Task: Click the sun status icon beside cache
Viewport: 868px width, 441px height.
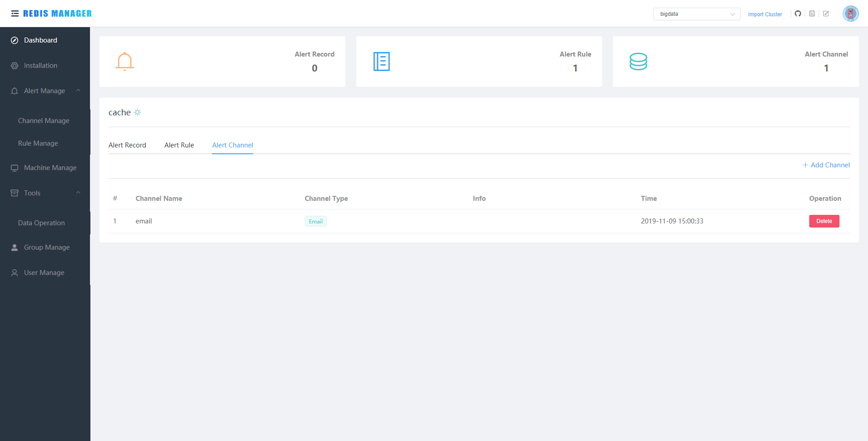Action: pyautogui.click(x=137, y=112)
